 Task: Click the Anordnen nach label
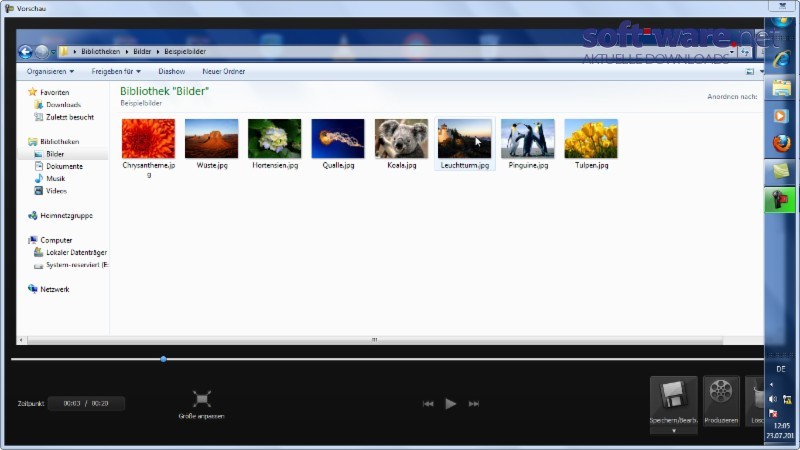732,96
